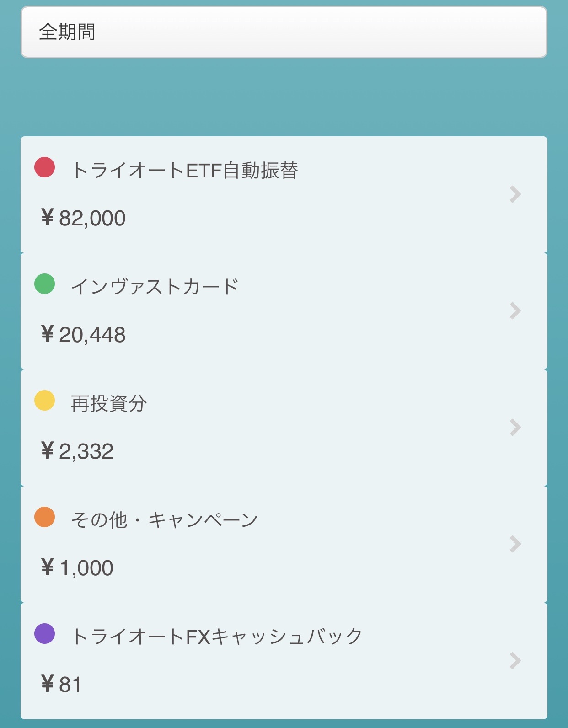
Task: Expand the 再投資分 row chevron
Action: tap(515, 428)
